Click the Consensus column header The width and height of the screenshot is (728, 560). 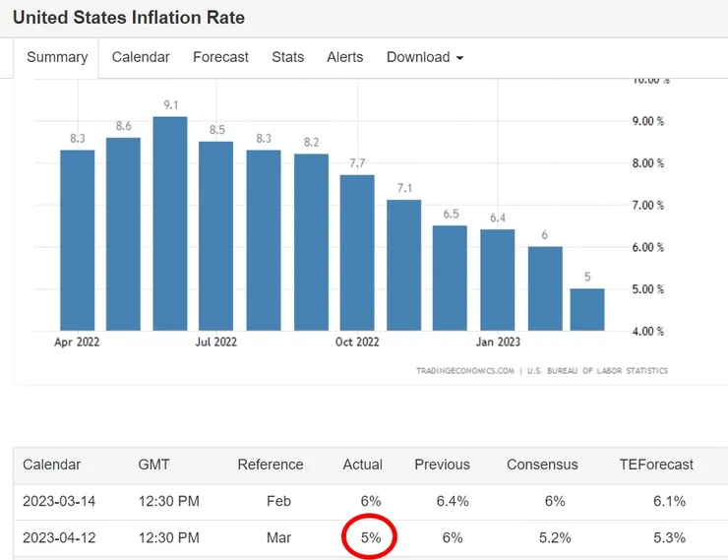542,465
